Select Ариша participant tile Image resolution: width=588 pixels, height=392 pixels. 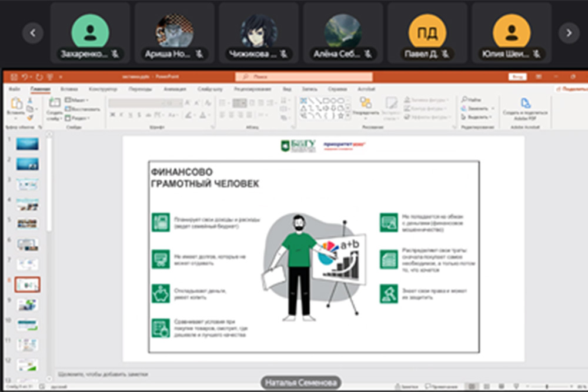[175, 32]
